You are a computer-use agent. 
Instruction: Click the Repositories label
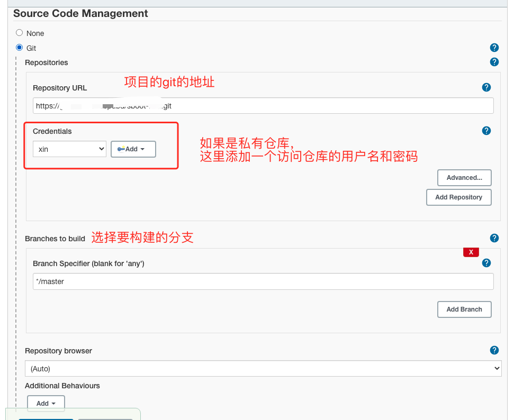click(x=47, y=62)
